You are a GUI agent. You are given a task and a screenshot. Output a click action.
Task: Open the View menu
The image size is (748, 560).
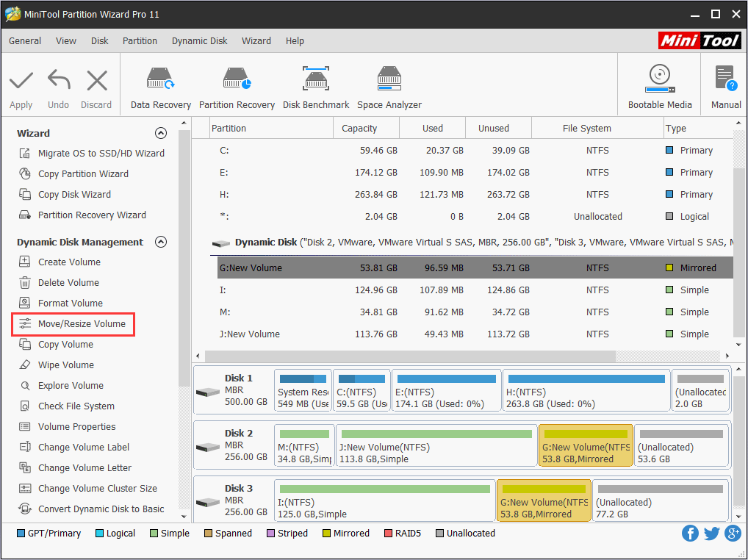coord(66,41)
